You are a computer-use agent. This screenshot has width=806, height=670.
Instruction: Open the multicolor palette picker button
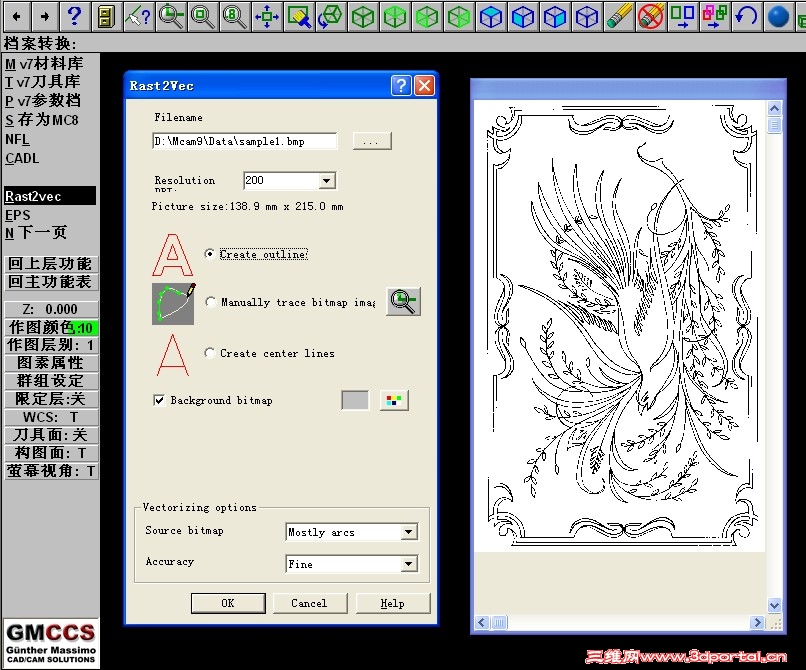[x=394, y=400]
